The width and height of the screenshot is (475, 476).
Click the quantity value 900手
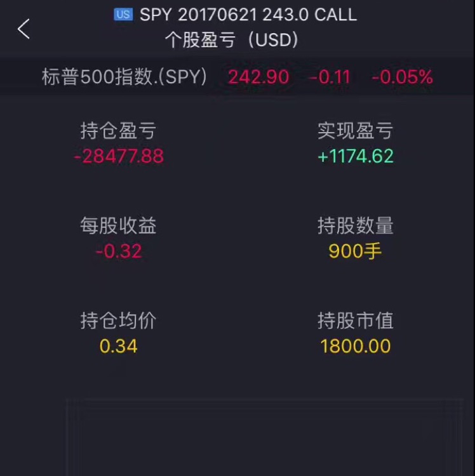(355, 251)
